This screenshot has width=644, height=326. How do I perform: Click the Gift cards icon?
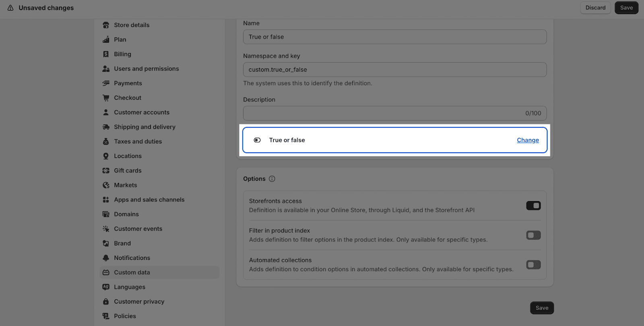[106, 170]
